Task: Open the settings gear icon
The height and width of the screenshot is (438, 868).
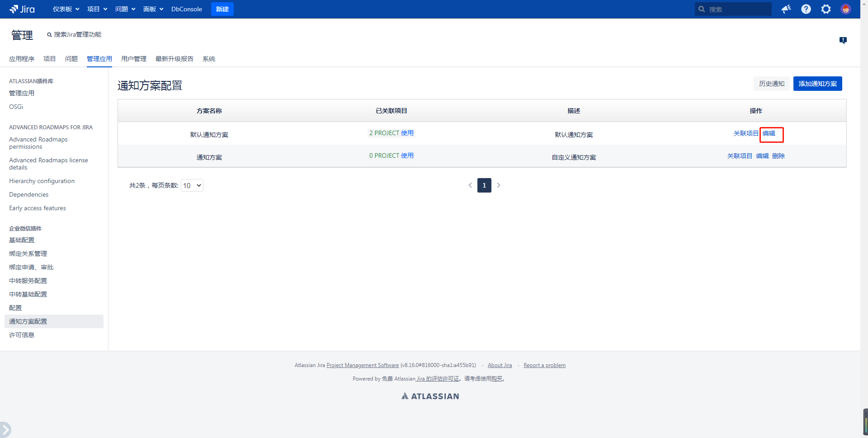Action: tap(826, 9)
